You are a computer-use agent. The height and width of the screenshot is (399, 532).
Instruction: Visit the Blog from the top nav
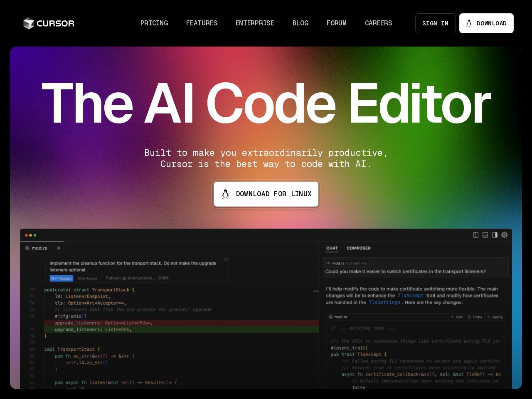(x=300, y=23)
